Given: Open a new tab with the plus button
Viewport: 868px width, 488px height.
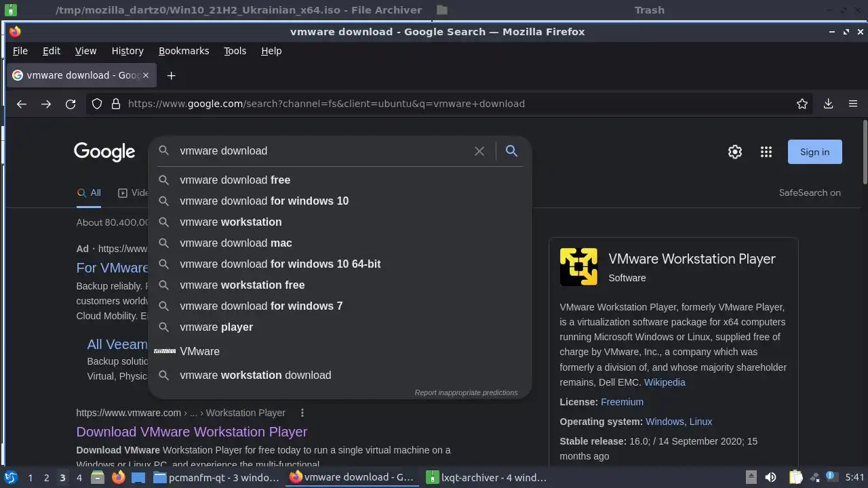Looking at the screenshot, I should (x=171, y=75).
